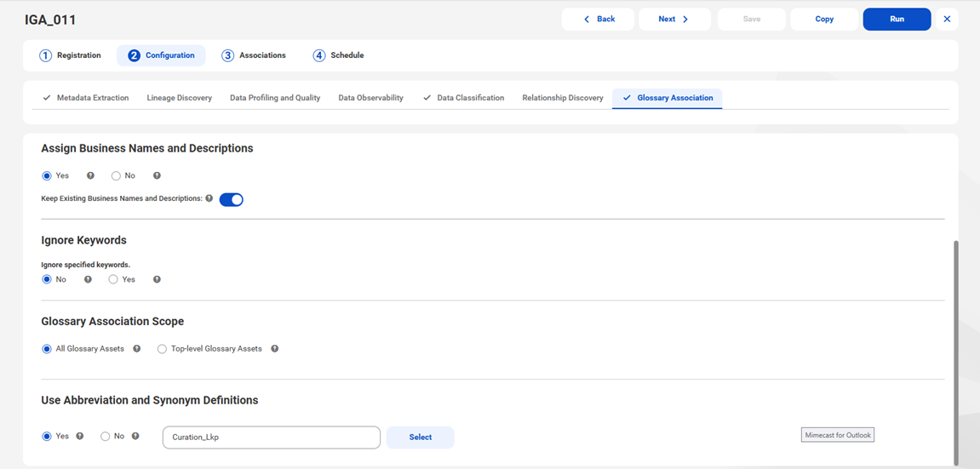
Task: Run the IGA_011 job
Action: pyautogui.click(x=897, y=20)
